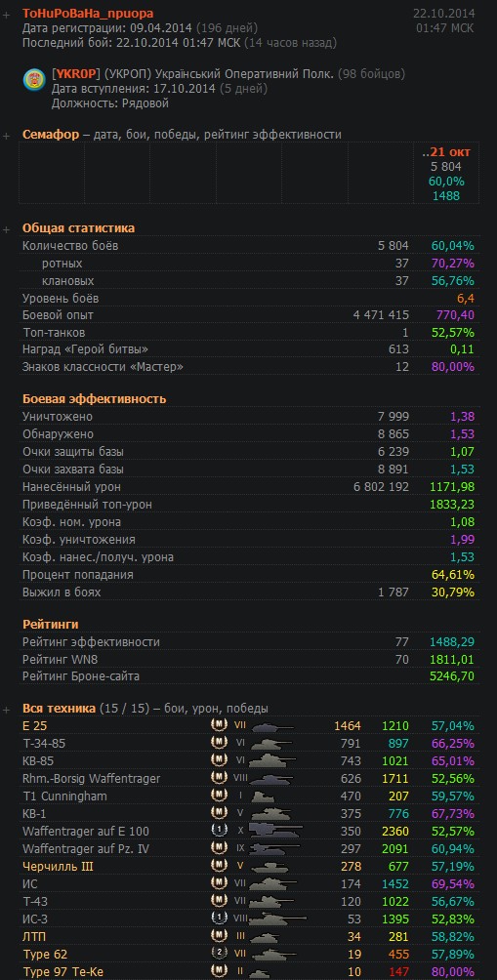Open the ToHuPoBaHa_npuopa player name link

pos(88,13)
